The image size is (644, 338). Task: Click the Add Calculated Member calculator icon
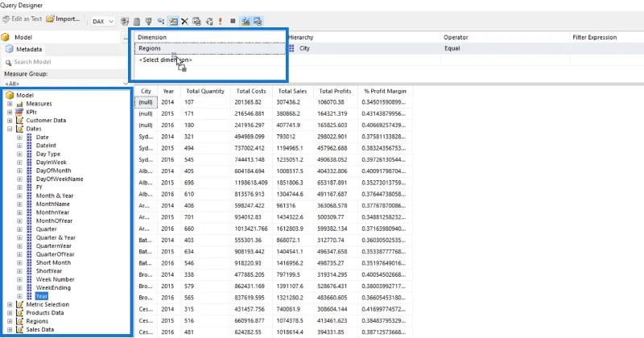(x=137, y=22)
